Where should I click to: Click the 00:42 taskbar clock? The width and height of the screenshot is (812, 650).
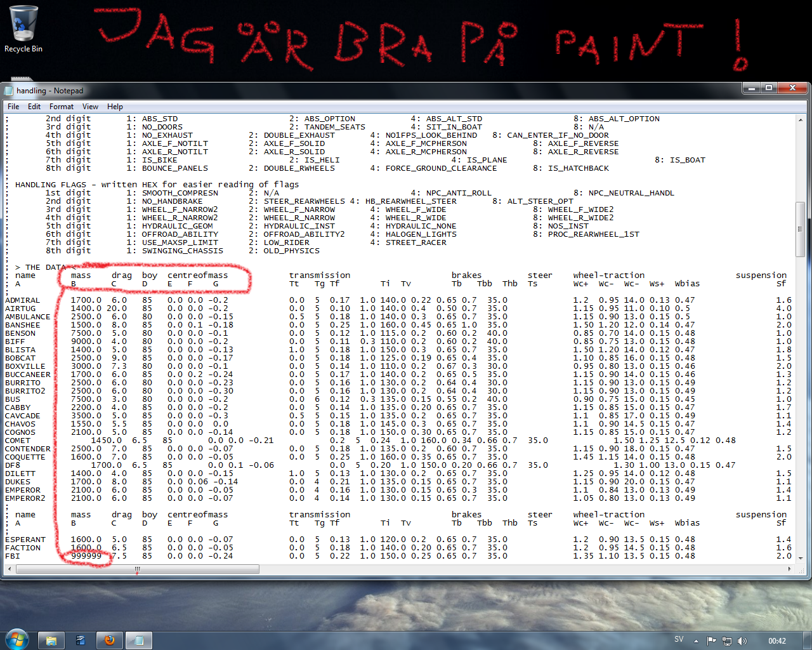776,641
